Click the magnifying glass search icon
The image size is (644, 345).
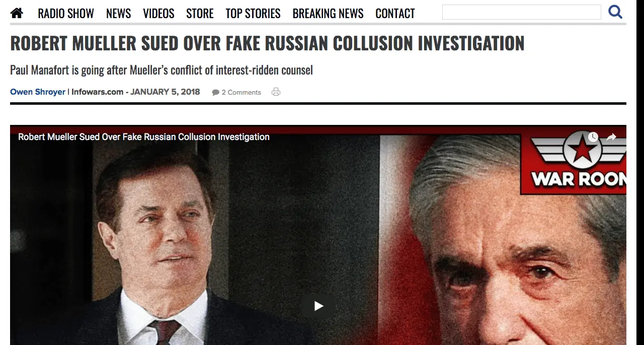tap(615, 12)
